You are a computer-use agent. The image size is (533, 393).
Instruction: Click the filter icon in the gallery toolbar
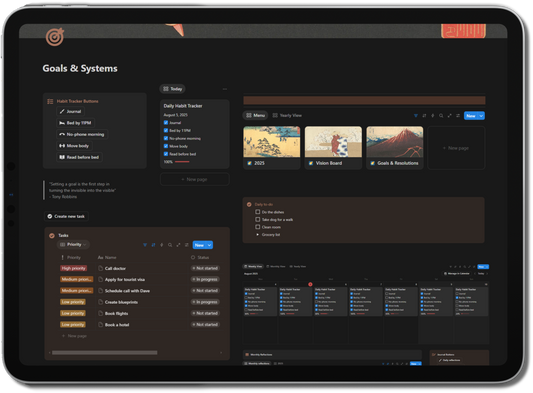(x=416, y=116)
